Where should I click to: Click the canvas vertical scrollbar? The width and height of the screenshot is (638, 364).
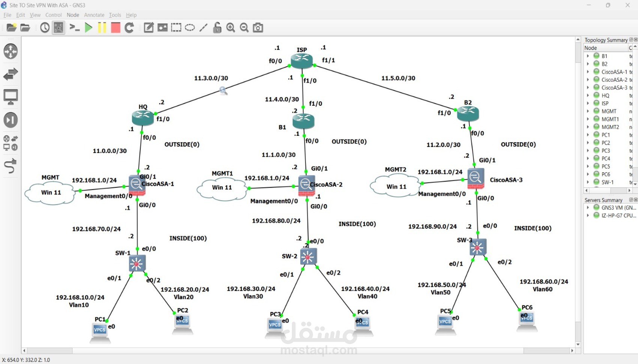click(578, 191)
